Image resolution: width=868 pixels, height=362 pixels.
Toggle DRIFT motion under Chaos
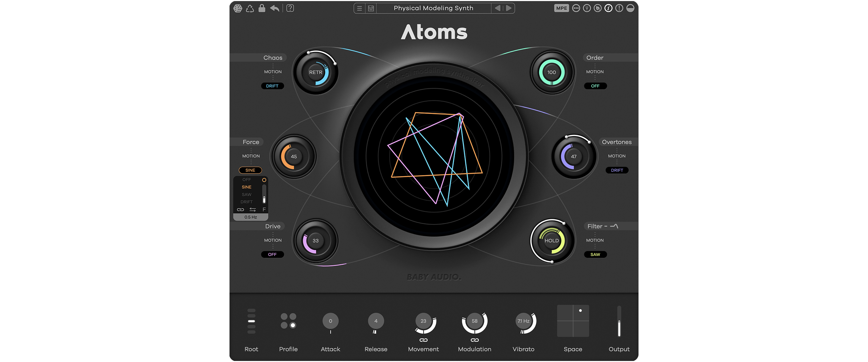tap(273, 86)
